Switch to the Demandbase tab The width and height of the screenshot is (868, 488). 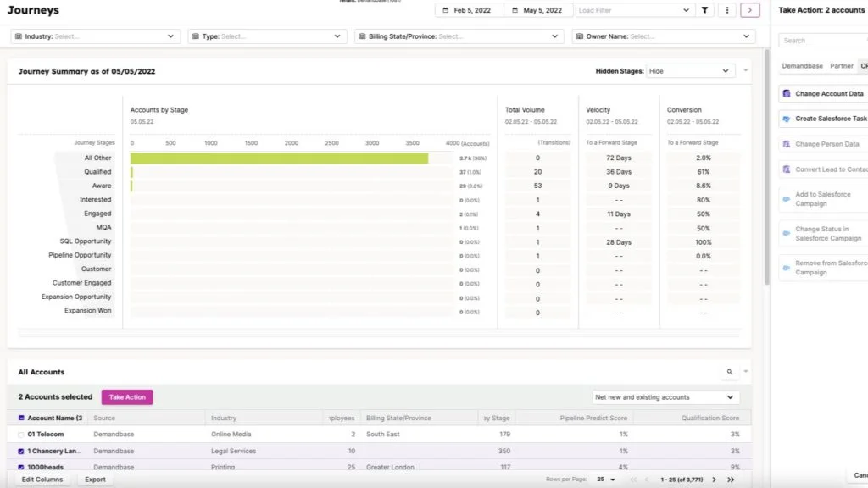pyautogui.click(x=802, y=66)
